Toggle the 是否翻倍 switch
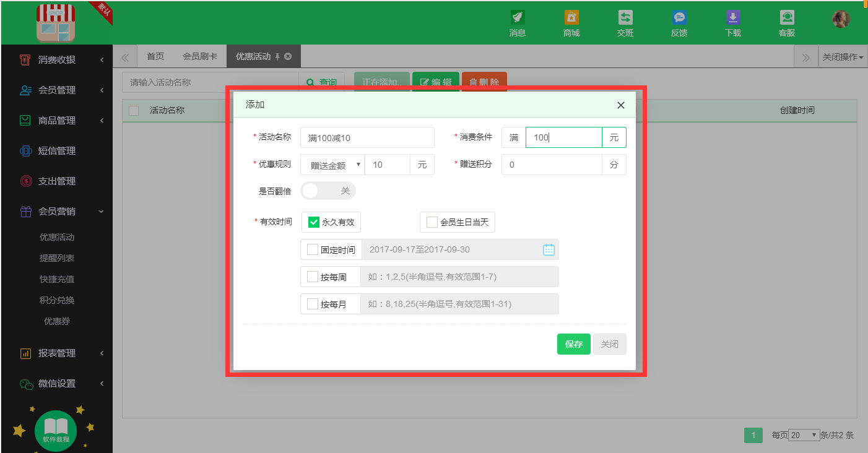Viewport: 868px width, 453px height. 328,191
